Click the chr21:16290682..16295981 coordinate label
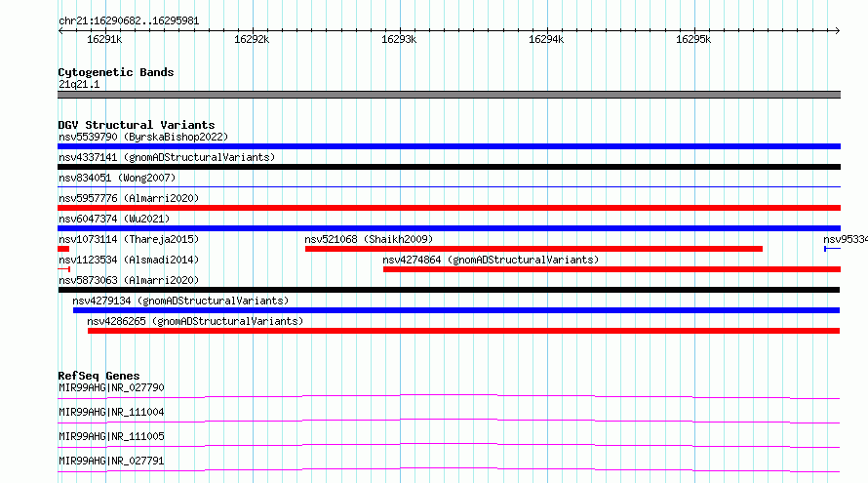Viewport: 868px width, 483px height. point(129,20)
